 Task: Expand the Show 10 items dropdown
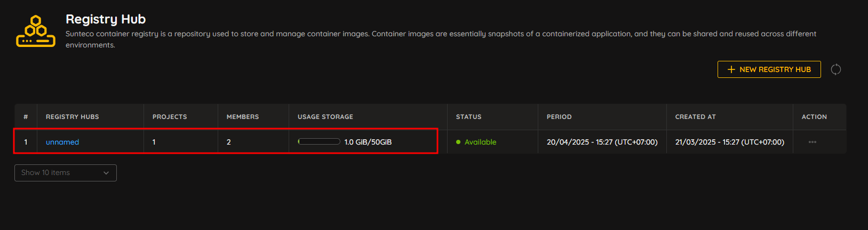pos(66,173)
